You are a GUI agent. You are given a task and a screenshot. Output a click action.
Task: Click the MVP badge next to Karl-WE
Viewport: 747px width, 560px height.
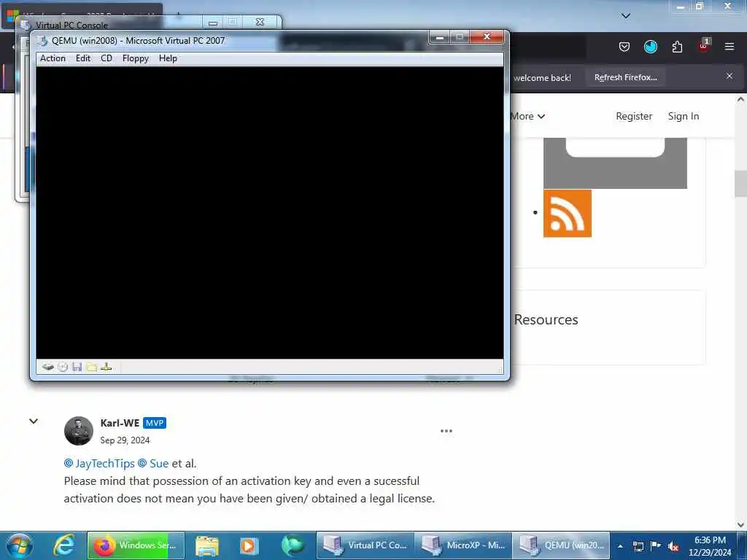pos(155,423)
